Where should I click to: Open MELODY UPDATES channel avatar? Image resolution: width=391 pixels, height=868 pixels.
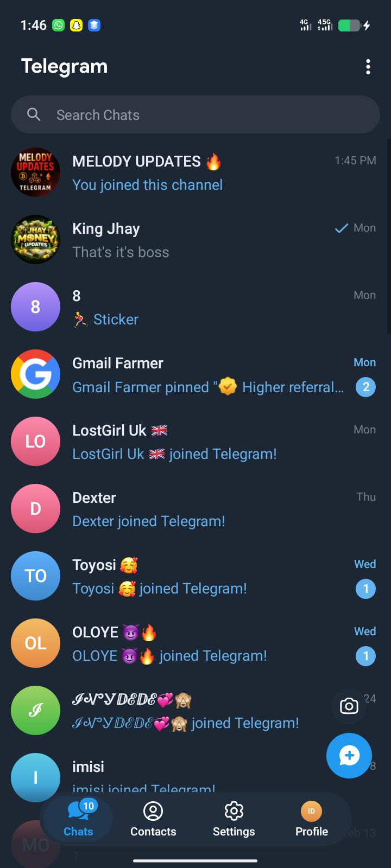(36, 173)
